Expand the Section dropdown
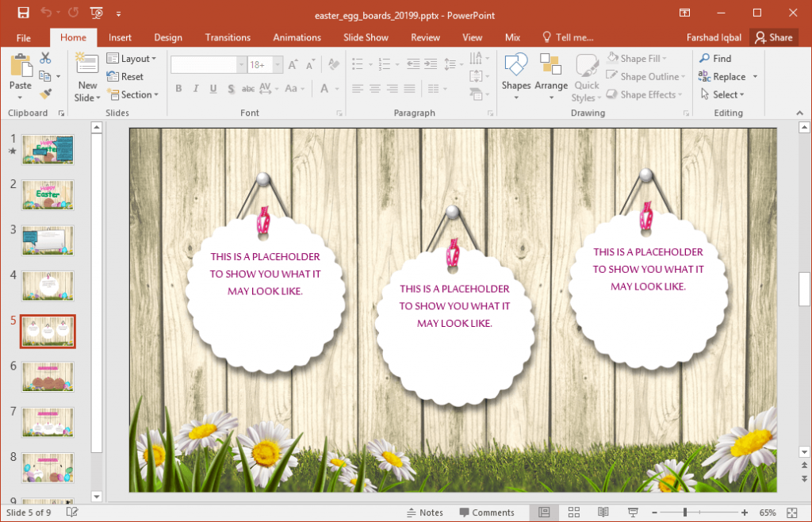This screenshot has width=812, height=522. click(x=134, y=94)
